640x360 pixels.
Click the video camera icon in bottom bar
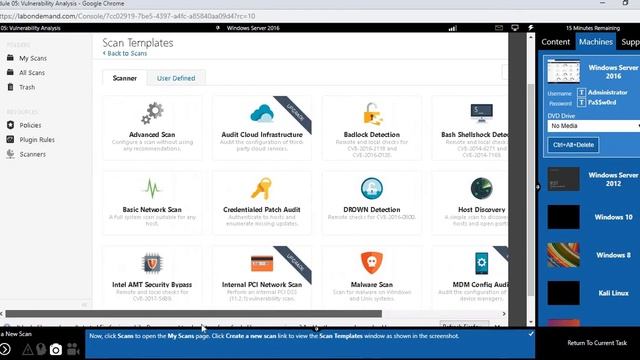73,349
